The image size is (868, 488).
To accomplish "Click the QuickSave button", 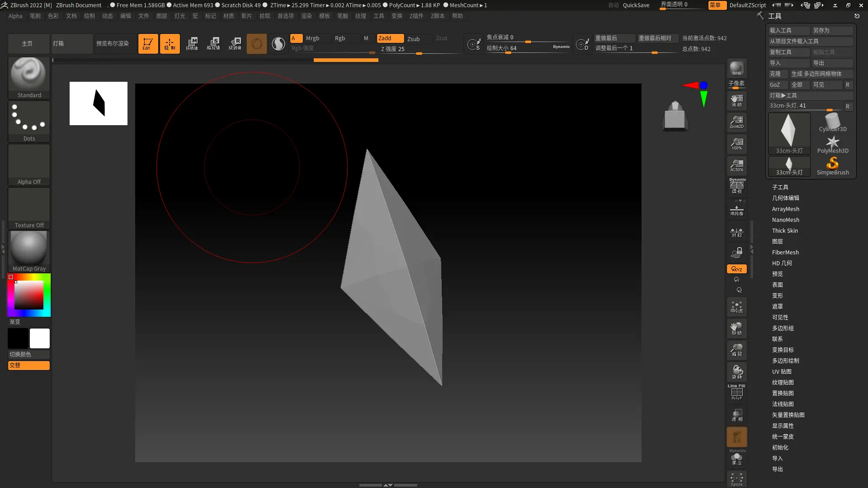I will click(636, 5).
